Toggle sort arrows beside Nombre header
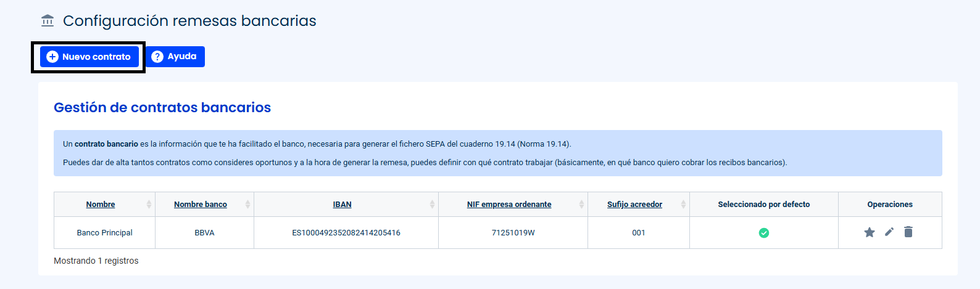Viewport: 980px width, 289px height. (149, 205)
